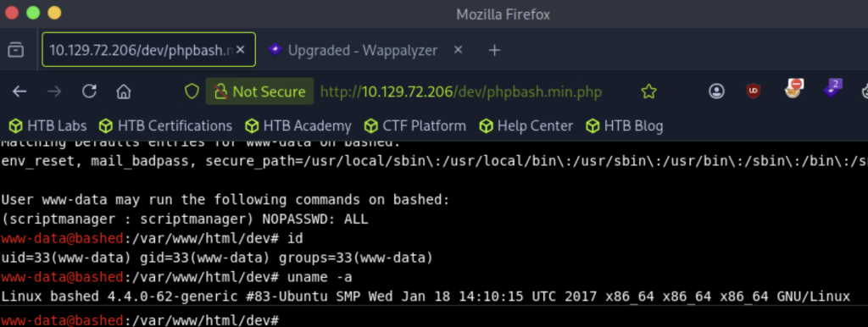Screen dimensions: 868x327
Task: Click the 'User www-data may run' line
Action: coord(225,200)
